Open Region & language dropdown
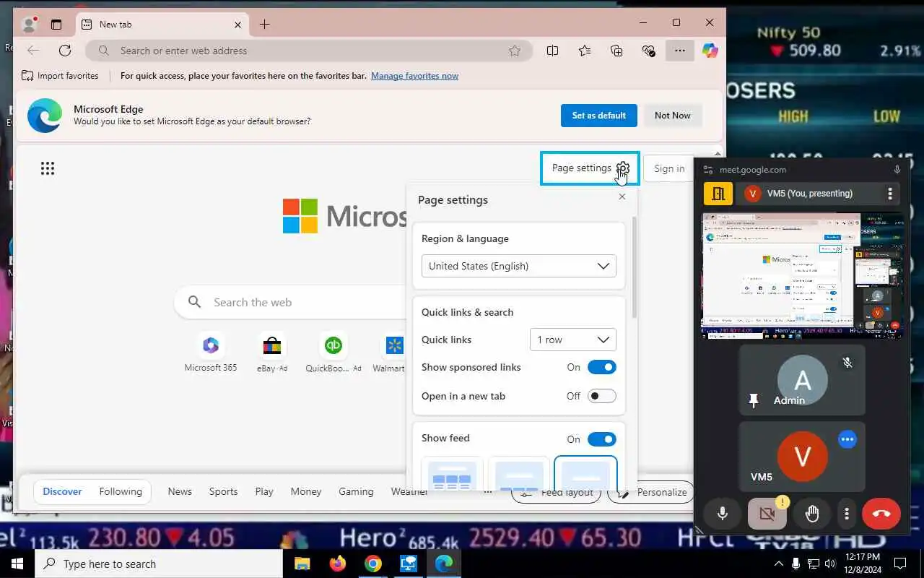The width and height of the screenshot is (924, 578). pos(519,266)
